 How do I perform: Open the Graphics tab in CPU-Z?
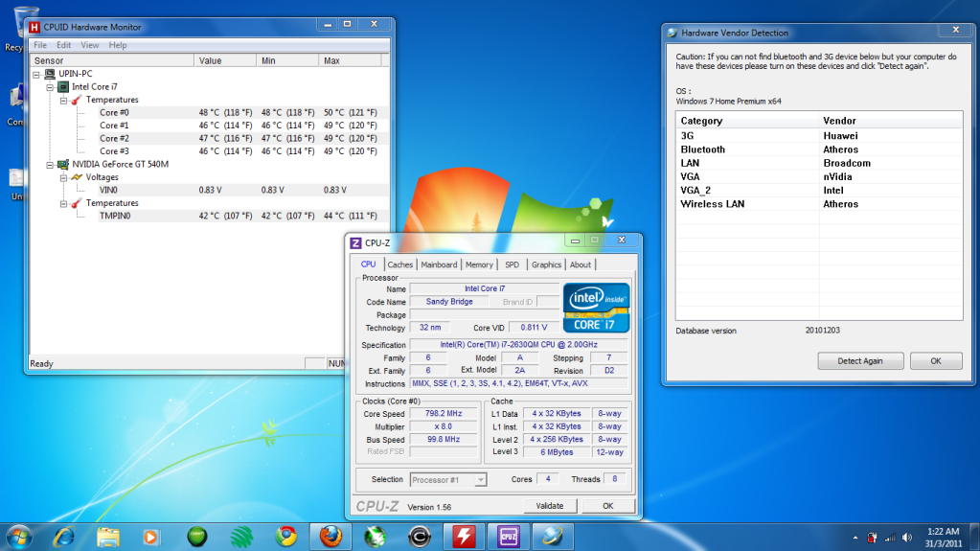click(546, 264)
